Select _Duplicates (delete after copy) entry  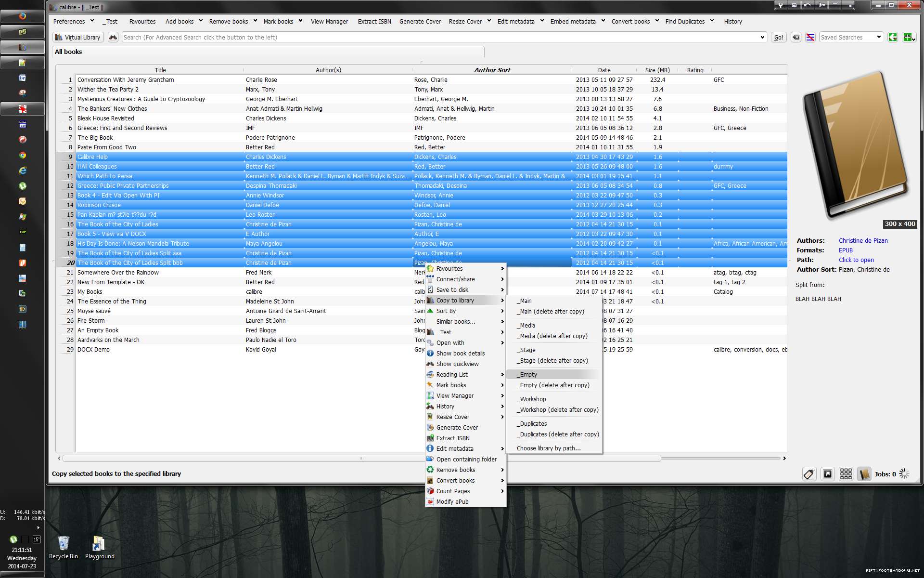coord(553,434)
